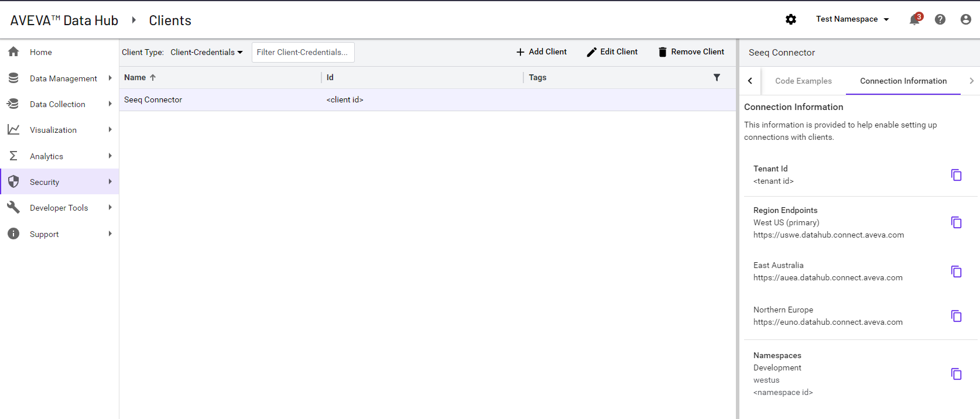The width and height of the screenshot is (980, 419).
Task: Switch to the Code Examples tab
Action: tap(803, 81)
